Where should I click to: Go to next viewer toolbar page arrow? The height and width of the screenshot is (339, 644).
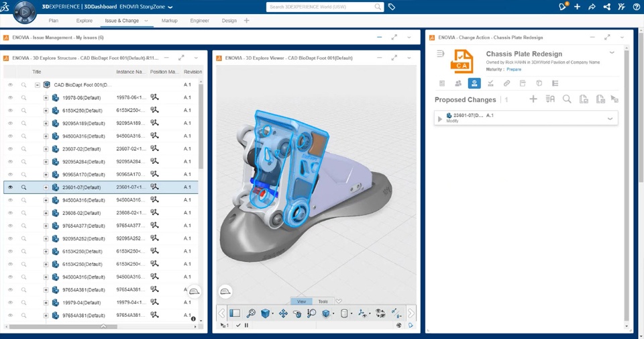[x=411, y=313]
